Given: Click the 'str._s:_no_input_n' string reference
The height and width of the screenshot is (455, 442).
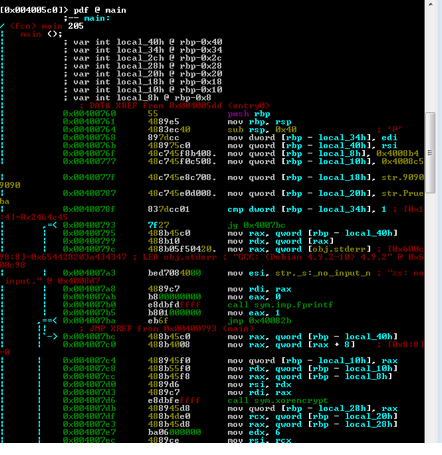Looking at the screenshot, I should (x=323, y=273).
